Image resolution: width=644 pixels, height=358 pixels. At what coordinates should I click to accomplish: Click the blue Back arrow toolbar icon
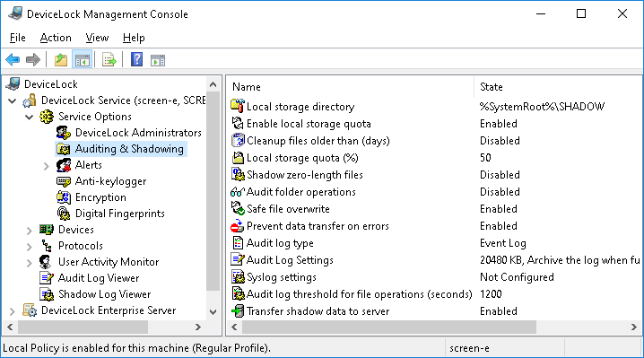[13, 60]
